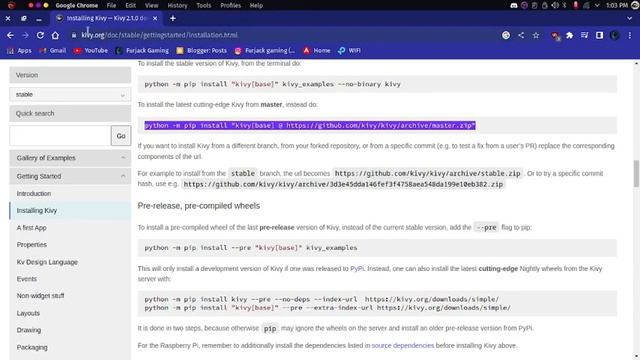
Task: Toggle the Chrome side panel icon
Action: click(x=599, y=36)
